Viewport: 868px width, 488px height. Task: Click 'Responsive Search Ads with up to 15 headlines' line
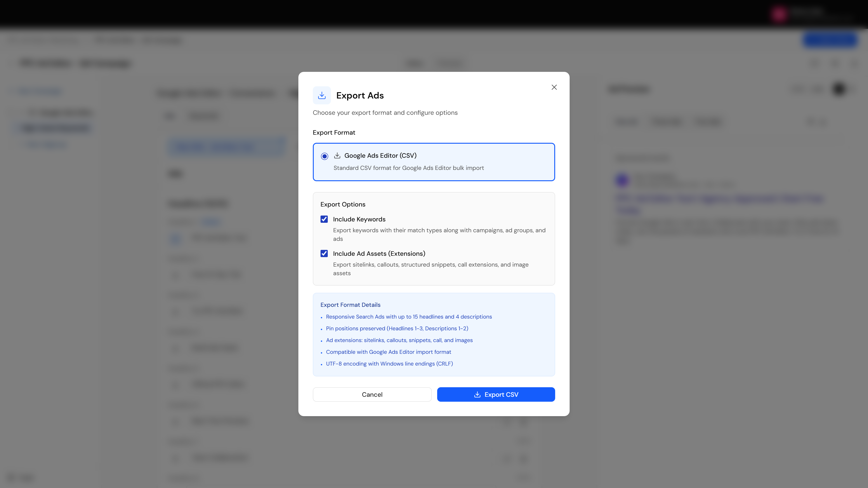(409, 317)
